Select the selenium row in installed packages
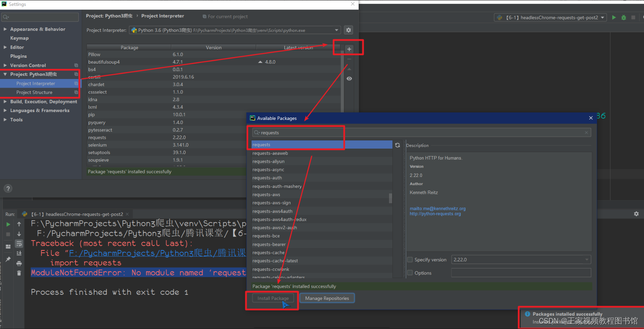The width and height of the screenshot is (644, 329). [x=167, y=145]
